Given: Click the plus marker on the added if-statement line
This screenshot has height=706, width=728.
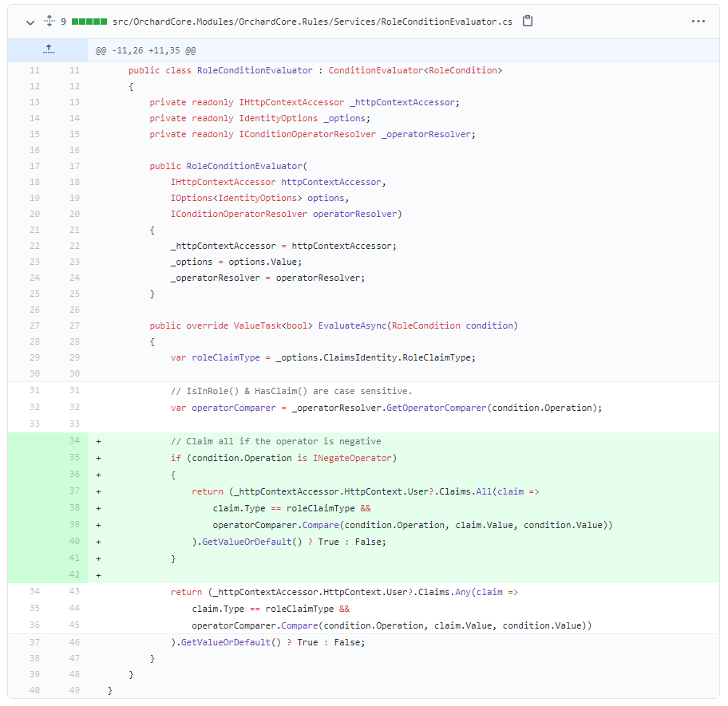Looking at the screenshot, I should click(x=98, y=458).
